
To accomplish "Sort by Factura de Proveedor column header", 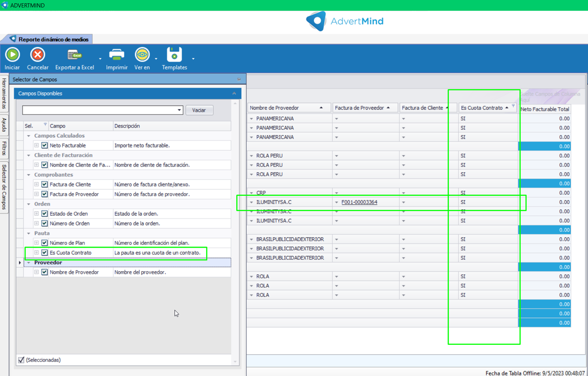I will click(x=365, y=108).
